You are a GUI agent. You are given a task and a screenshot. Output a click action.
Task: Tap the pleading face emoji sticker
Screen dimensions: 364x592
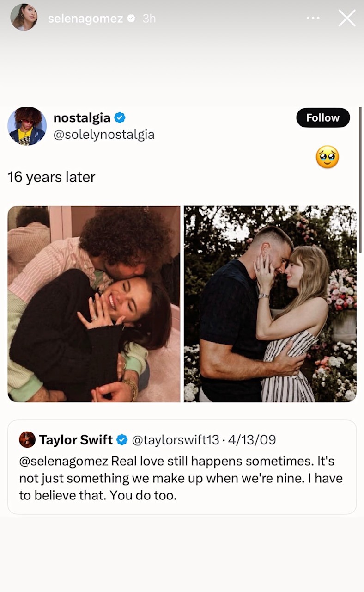point(328,157)
